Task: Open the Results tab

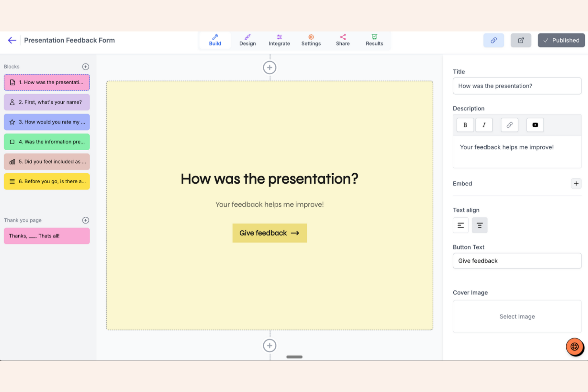Action: pyautogui.click(x=374, y=40)
